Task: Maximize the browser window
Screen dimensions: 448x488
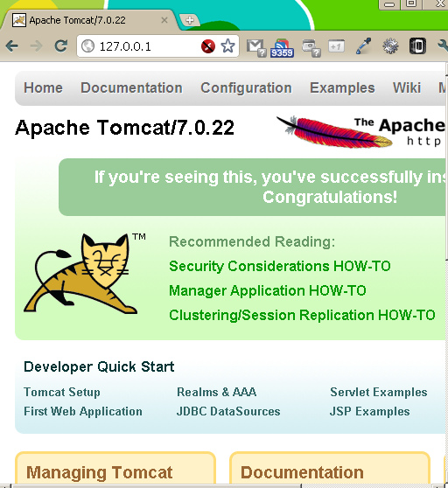Action: pyautogui.click(x=411, y=4)
